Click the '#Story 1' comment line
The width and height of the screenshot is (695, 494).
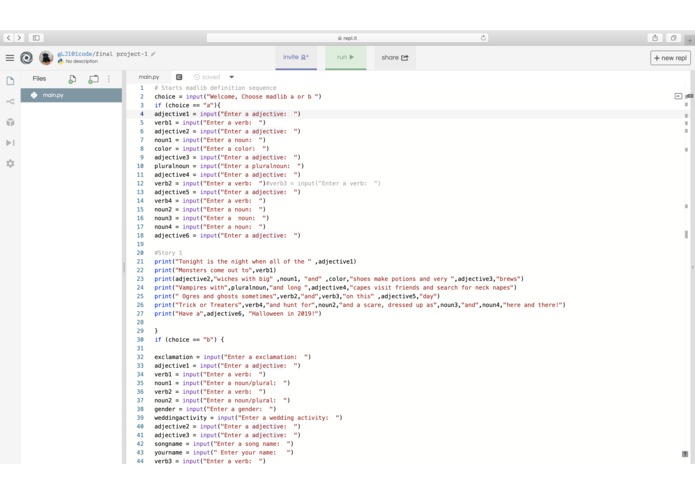point(168,253)
